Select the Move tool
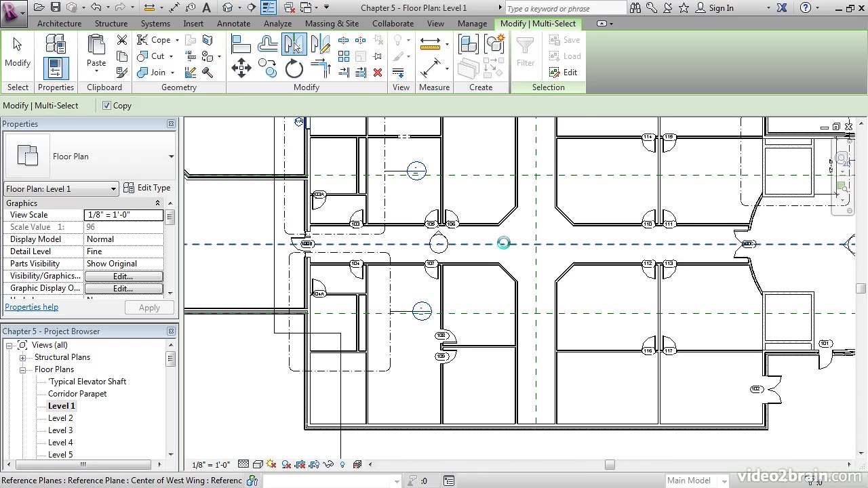Viewport: 868px width, 488px height. 241,68
